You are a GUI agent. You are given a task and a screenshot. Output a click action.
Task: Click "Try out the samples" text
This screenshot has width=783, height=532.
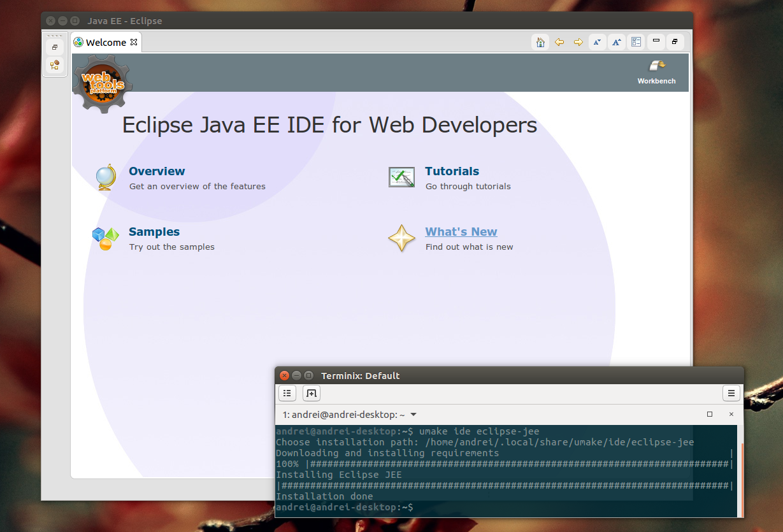[172, 247]
